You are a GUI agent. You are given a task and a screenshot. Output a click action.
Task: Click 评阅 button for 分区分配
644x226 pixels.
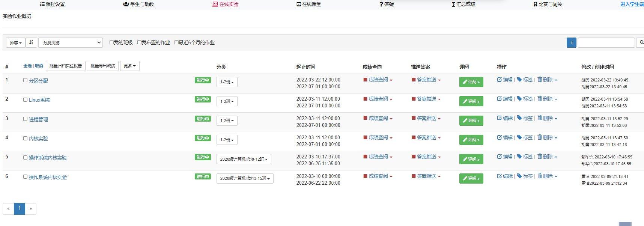click(471, 82)
